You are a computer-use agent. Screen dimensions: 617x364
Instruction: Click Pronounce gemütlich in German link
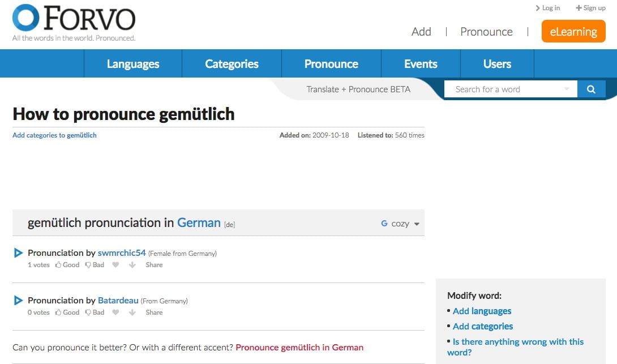click(299, 348)
